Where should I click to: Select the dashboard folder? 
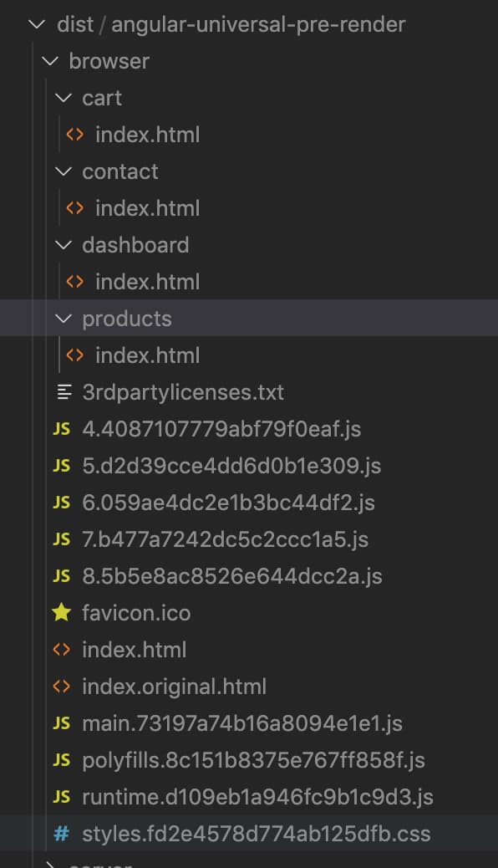click(x=136, y=245)
